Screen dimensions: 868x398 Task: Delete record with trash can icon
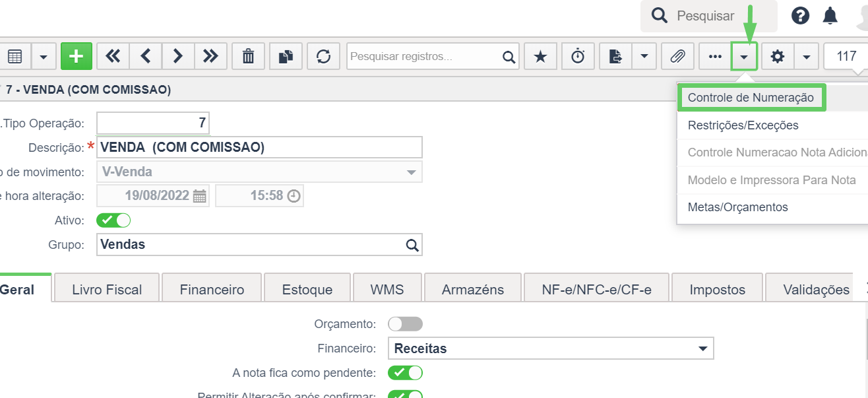[x=248, y=56]
